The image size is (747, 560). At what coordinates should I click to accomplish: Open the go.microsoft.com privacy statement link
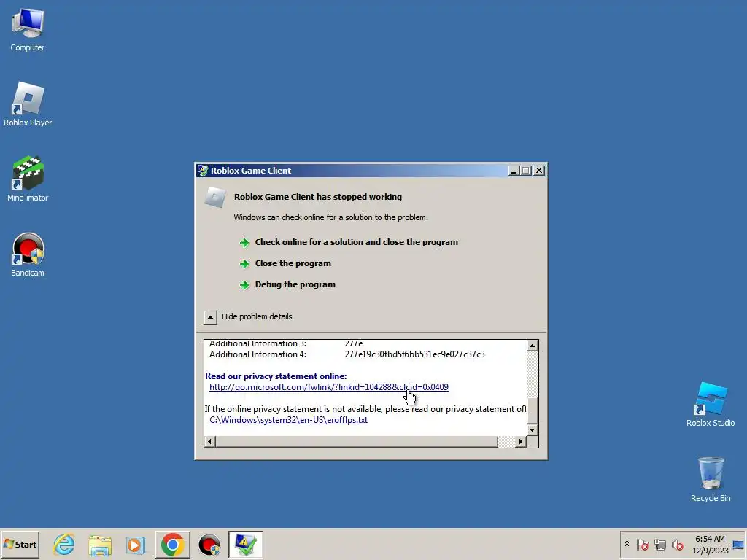(329, 387)
